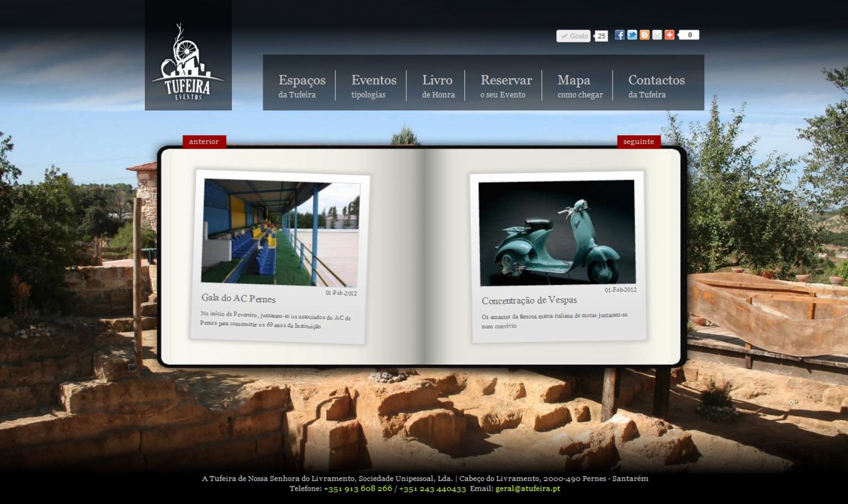The width and height of the screenshot is (848, 504).
Task: Share via the Twitter bird icon
Action: coord(632,35)
